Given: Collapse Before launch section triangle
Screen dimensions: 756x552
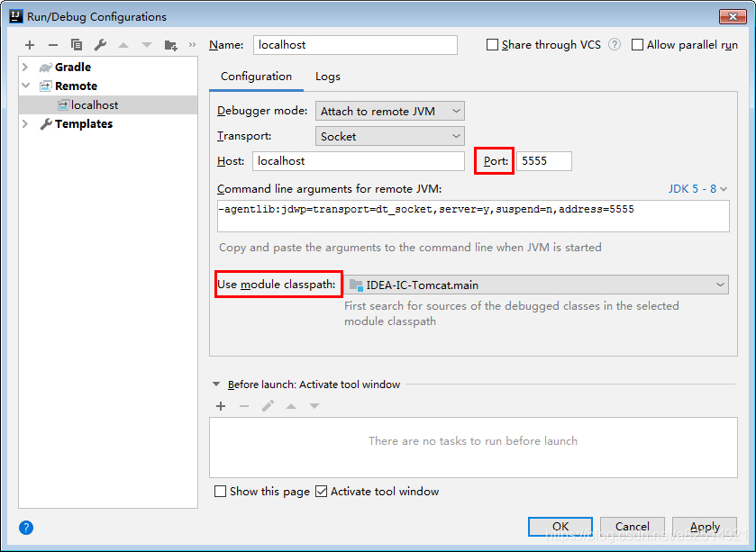Looking at the screenshot, I should coord(216,385).
